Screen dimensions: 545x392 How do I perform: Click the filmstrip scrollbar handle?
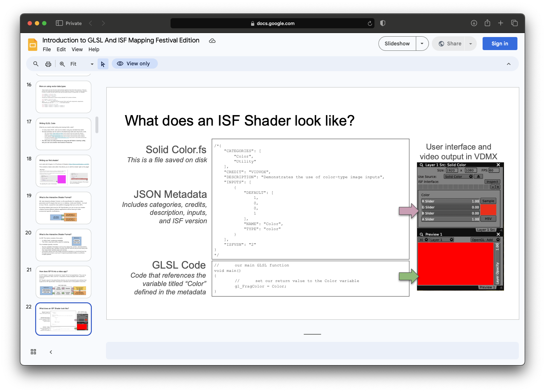pos(97,125)
